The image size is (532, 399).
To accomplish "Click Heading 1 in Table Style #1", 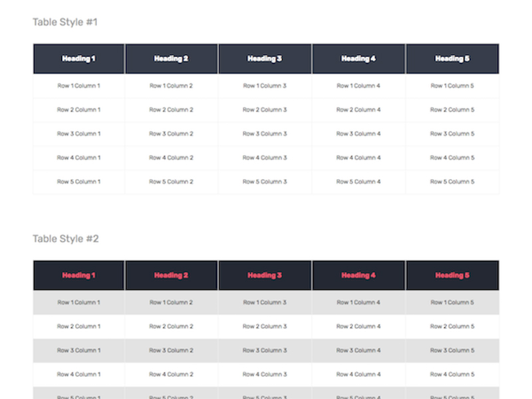I will [x=78, y=59].
